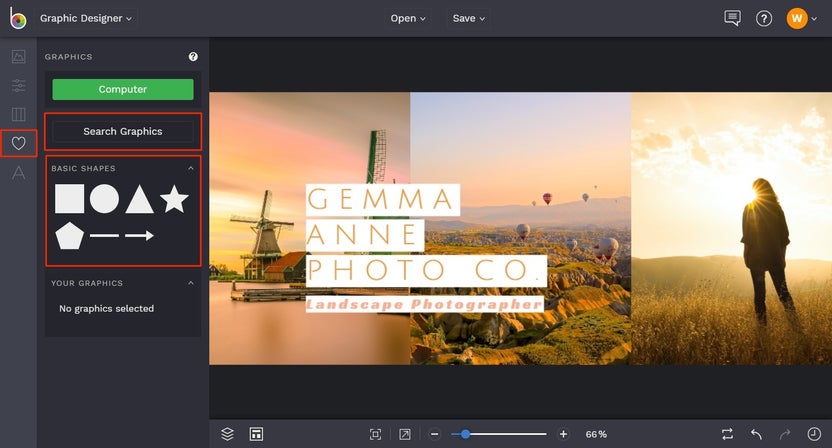The height and width of the screenshot is (448, 832).
Task: Select the Landscape Photographer text on canvas
Action: click(425, 304)
